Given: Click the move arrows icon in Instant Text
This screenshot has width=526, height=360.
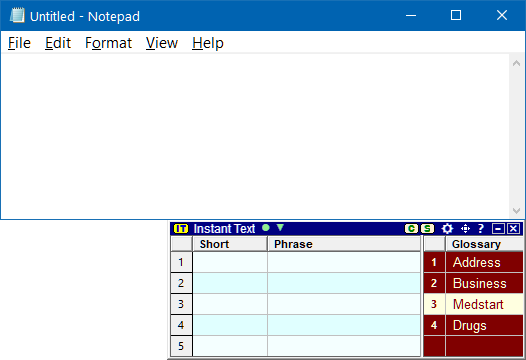Looking at the screenshot, I should pos(465,228).
